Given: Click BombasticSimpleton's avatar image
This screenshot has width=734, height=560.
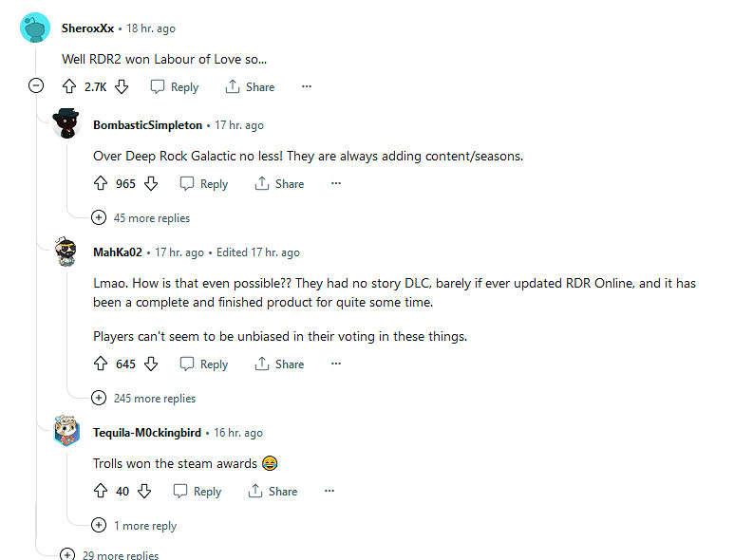Looking at the screenshot, I should click(x=66, y=125).
